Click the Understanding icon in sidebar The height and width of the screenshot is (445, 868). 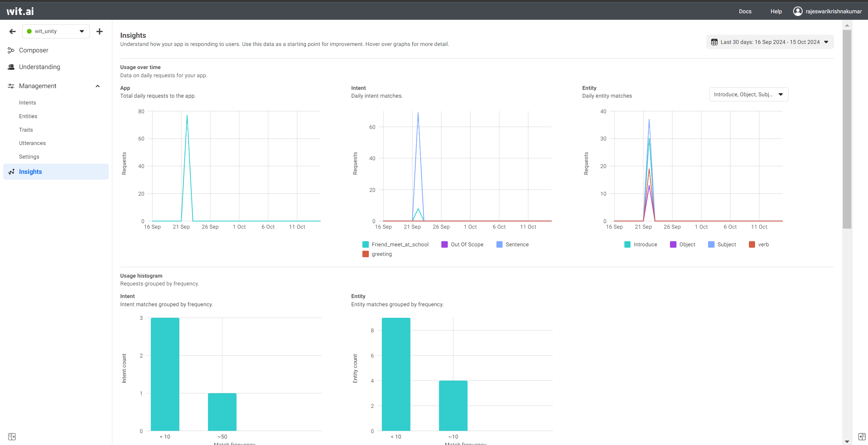11,67
